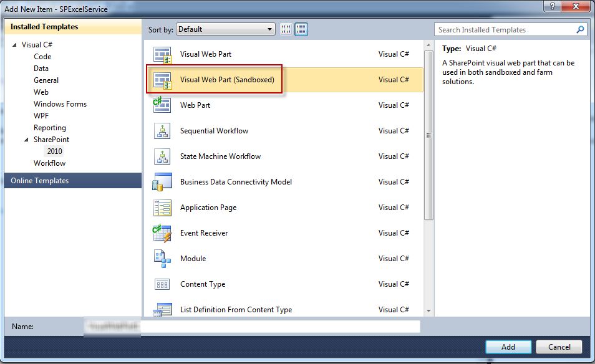The image size is (595, 364).
Task: Click the Sequential Workflow icon
Action: pyautogui.click(x=162, y=131)
